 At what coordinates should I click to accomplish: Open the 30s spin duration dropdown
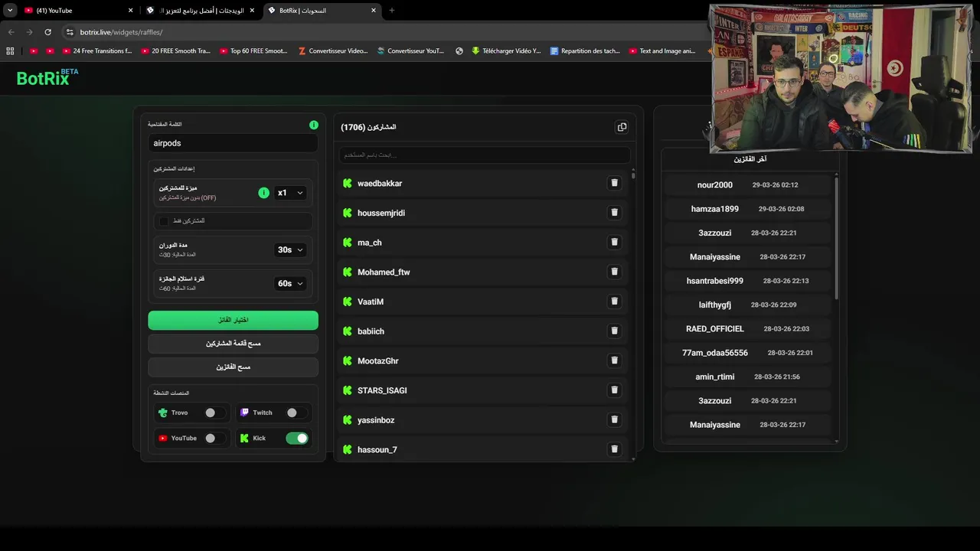pyautogui.click(x=290, y=249)
